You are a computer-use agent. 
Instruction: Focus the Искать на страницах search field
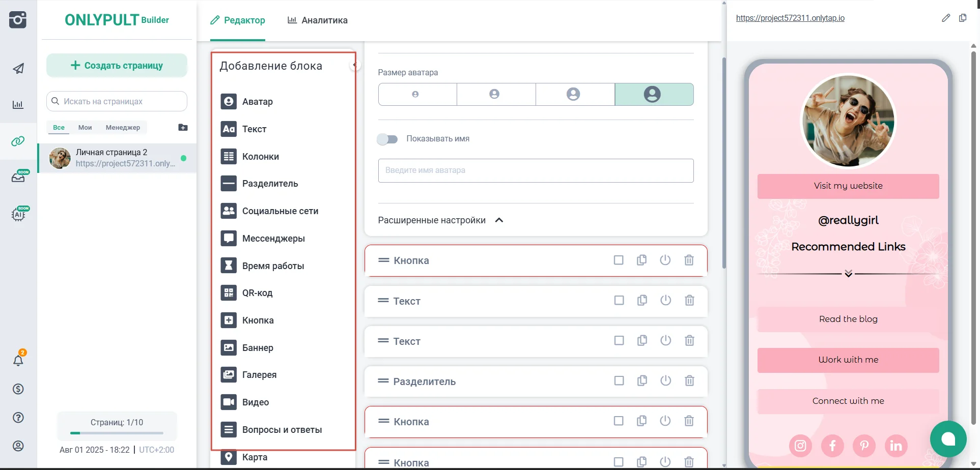point(117,101)
